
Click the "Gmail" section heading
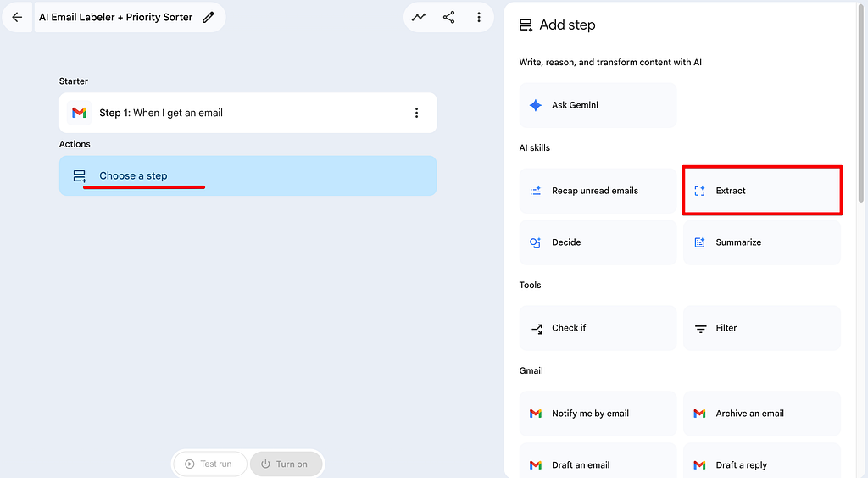tap(531, 370)
